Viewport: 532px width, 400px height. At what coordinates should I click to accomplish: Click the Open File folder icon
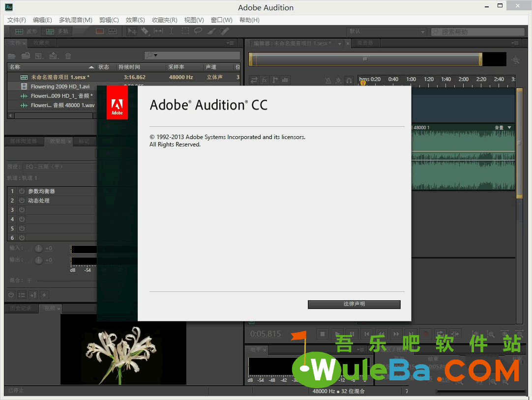(x=12, y=56)
